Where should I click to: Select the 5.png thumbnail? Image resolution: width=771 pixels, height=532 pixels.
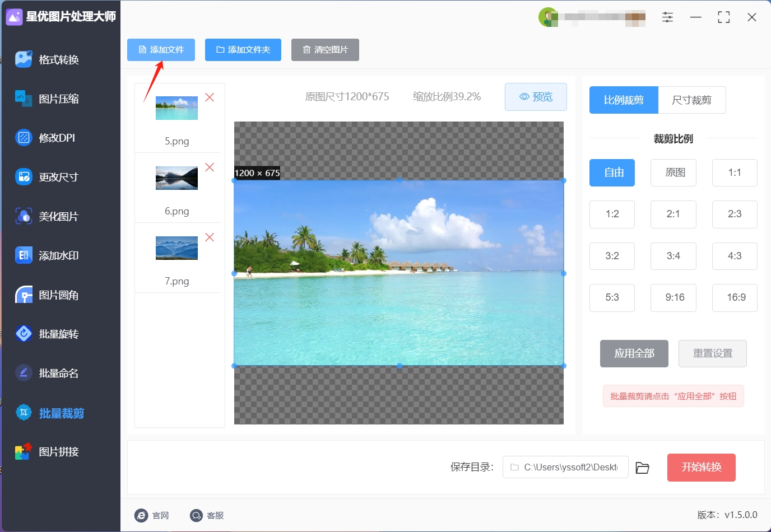click(177, 108)
